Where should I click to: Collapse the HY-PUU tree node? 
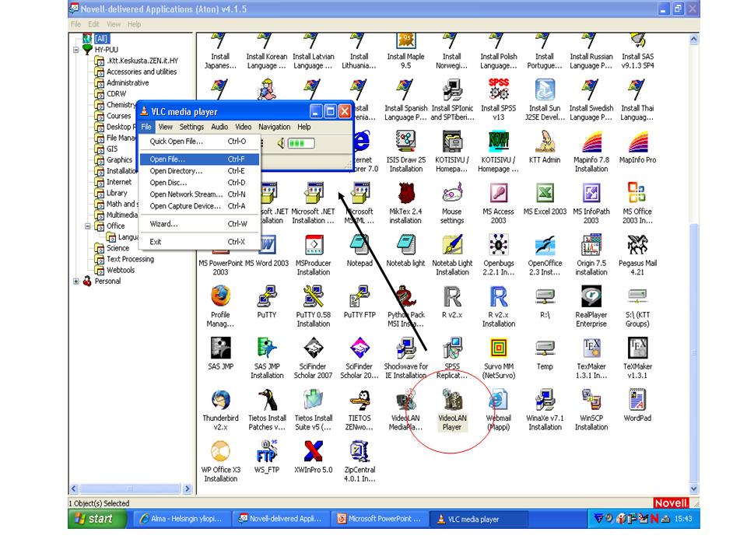(75, 50)
